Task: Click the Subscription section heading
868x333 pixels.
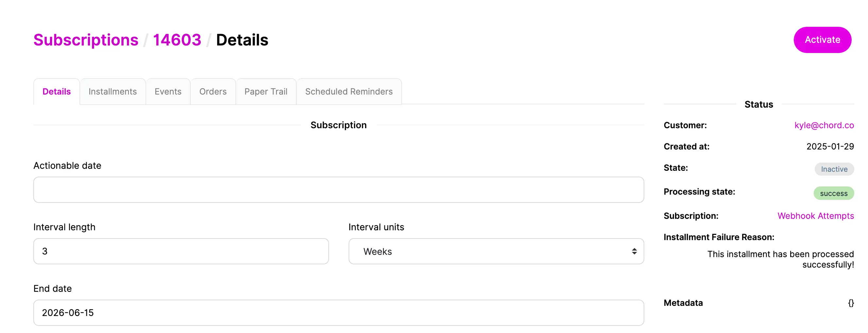Action: coord(338,125)
